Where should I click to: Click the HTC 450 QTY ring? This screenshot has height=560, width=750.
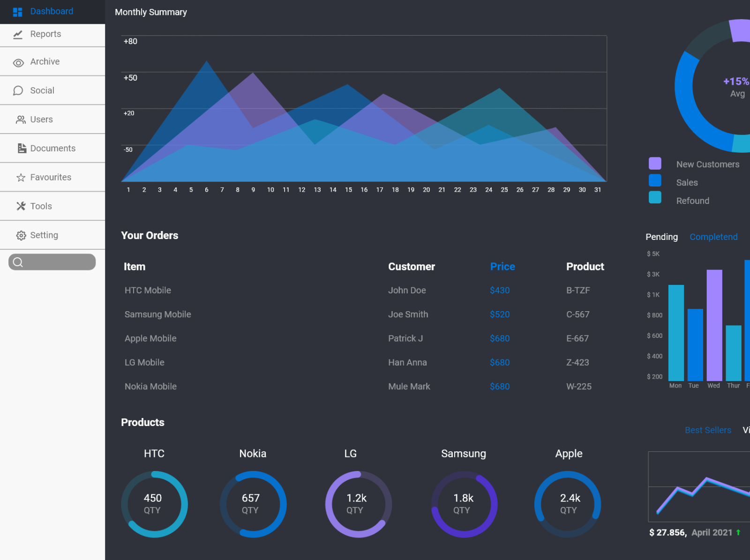tap(154, 504)
